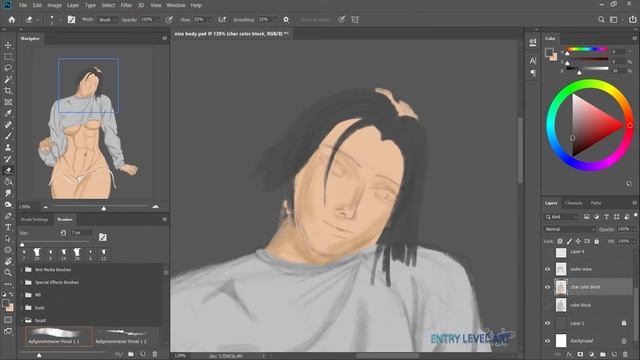Open the Opacity dropdown in options bar
Screen dimensions: 640x360
click(x=158, y=20)
